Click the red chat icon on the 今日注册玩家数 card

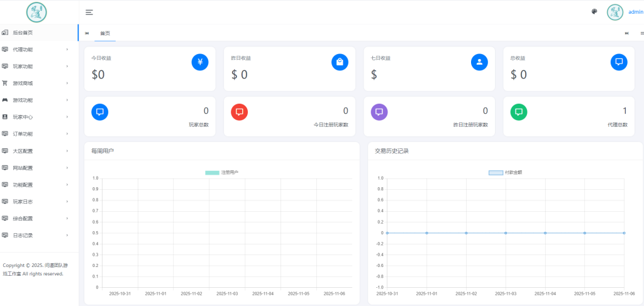239,112
